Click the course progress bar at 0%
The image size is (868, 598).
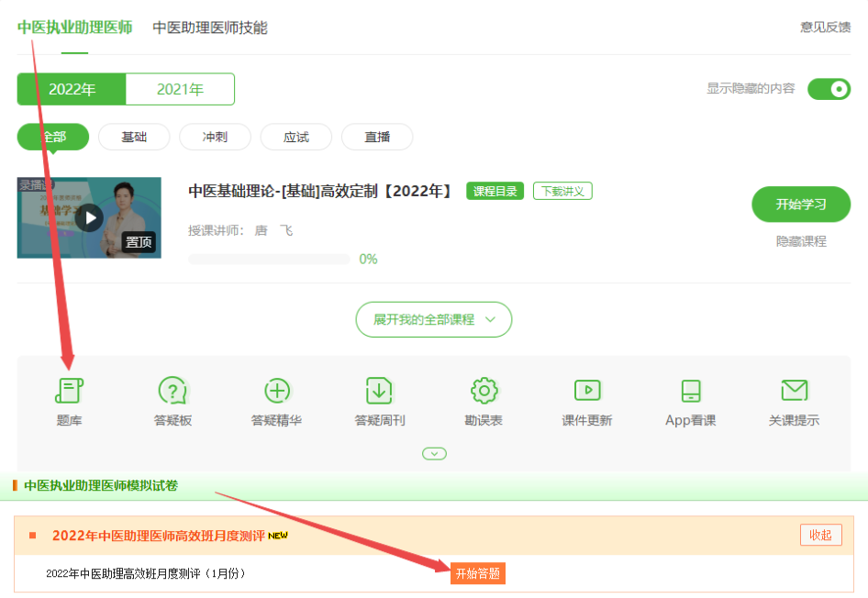pos(268,260)
